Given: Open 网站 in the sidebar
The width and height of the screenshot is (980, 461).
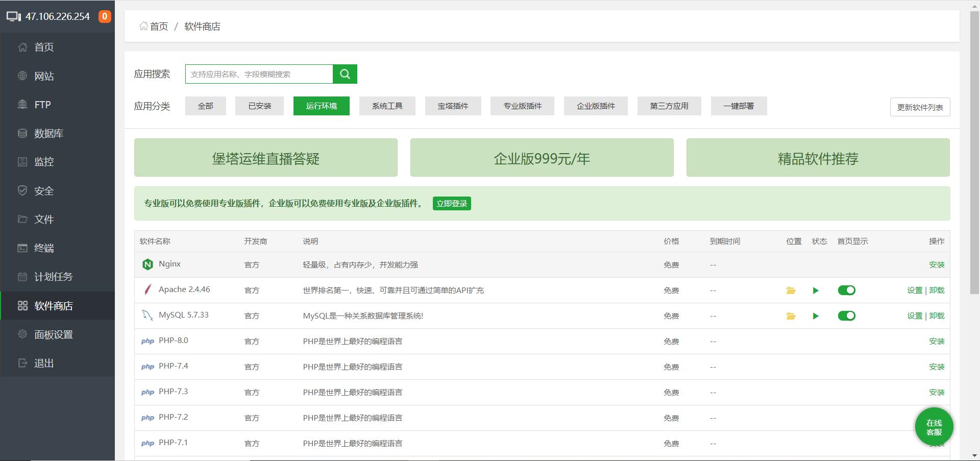Looking at the screenshot, I should pos(57,76).
